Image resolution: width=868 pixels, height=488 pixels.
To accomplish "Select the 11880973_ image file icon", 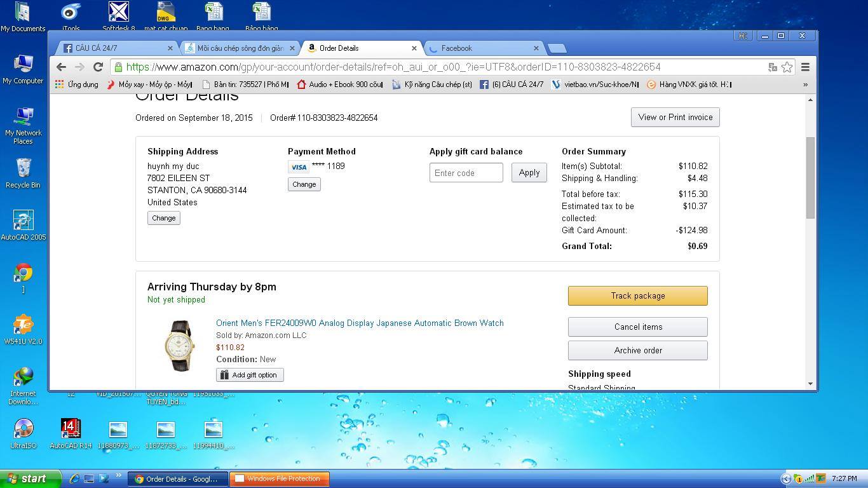I will click(118, 435).
